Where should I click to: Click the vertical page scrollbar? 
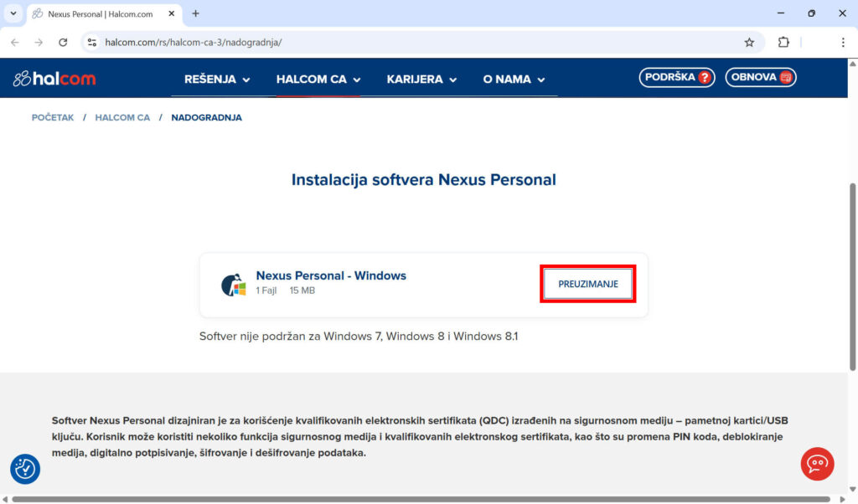853,276
